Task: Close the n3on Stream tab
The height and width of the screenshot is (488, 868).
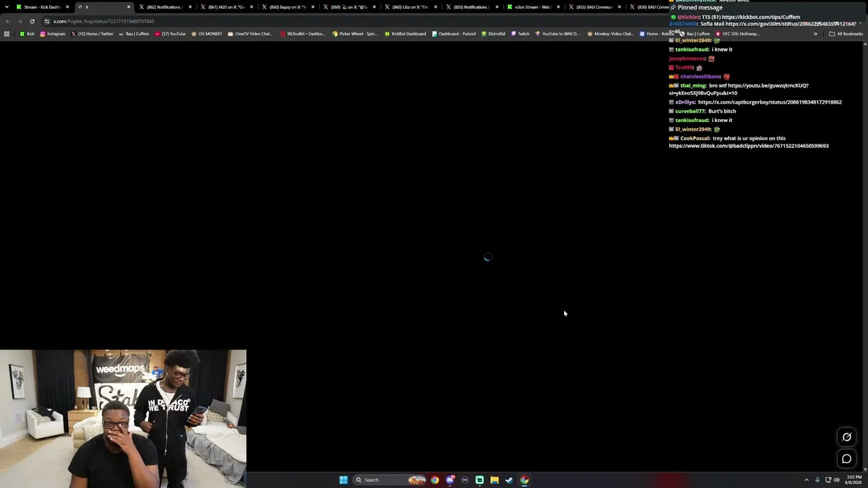Action: tap(557, 7)
